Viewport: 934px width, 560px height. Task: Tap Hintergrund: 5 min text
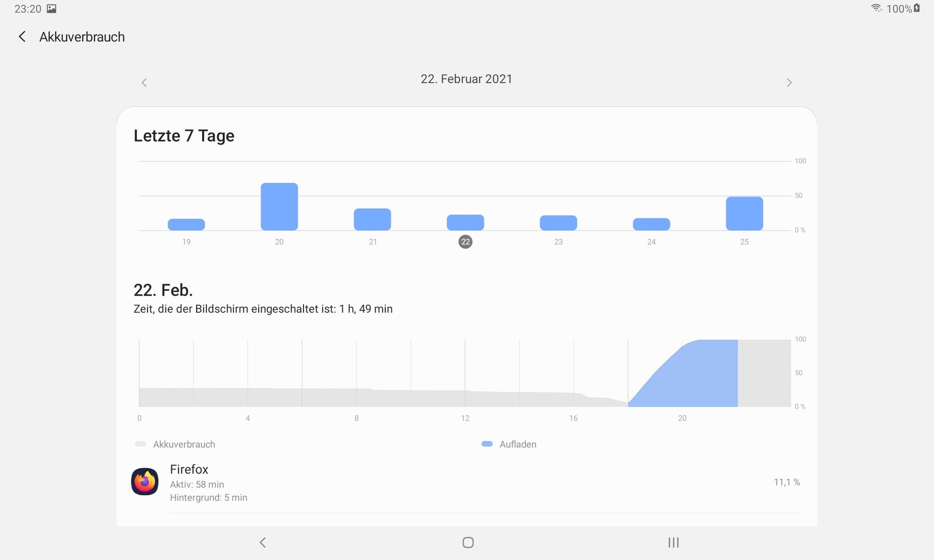coord(209,498)
